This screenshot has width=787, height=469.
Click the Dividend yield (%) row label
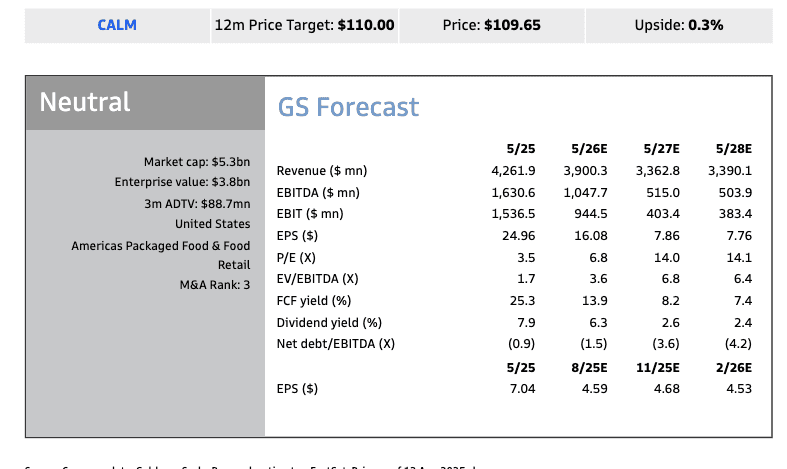tap(329, 322)
